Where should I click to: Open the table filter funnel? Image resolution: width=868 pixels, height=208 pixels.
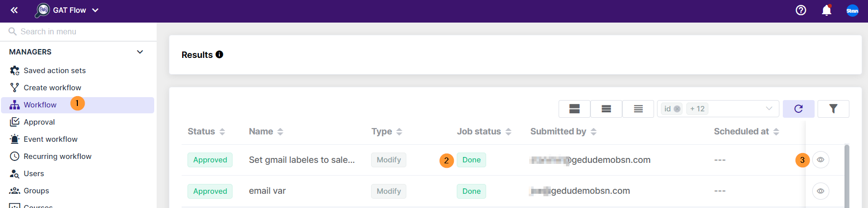pyautogui.click(x=833, y=109)
